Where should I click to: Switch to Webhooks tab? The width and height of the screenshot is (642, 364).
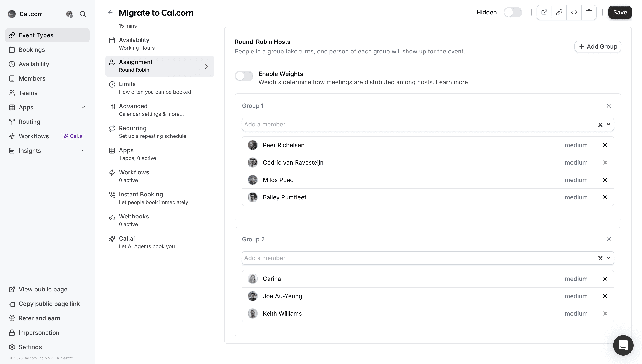pos(160,220)
